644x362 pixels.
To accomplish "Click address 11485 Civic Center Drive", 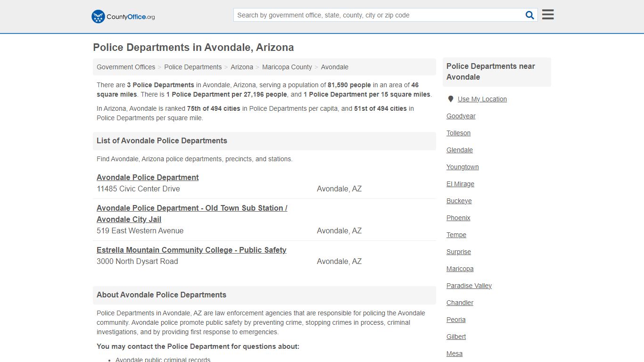I will [x=138, y=189].
